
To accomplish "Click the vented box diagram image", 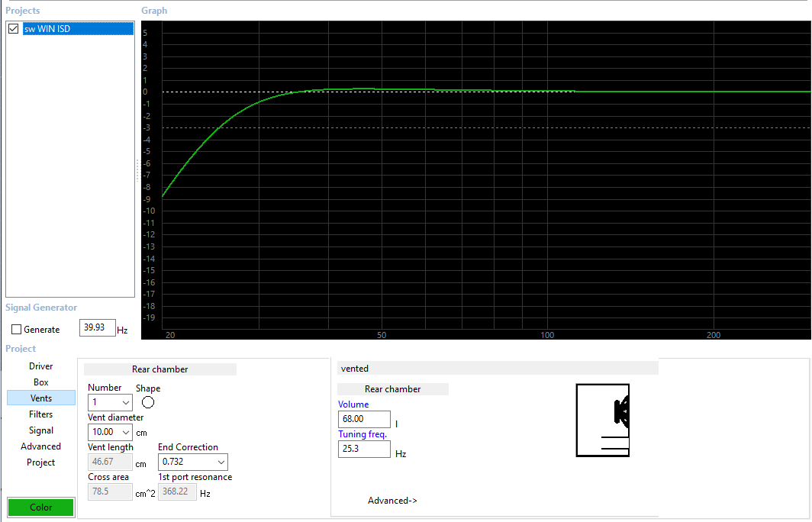I will [x=603, y=420].
